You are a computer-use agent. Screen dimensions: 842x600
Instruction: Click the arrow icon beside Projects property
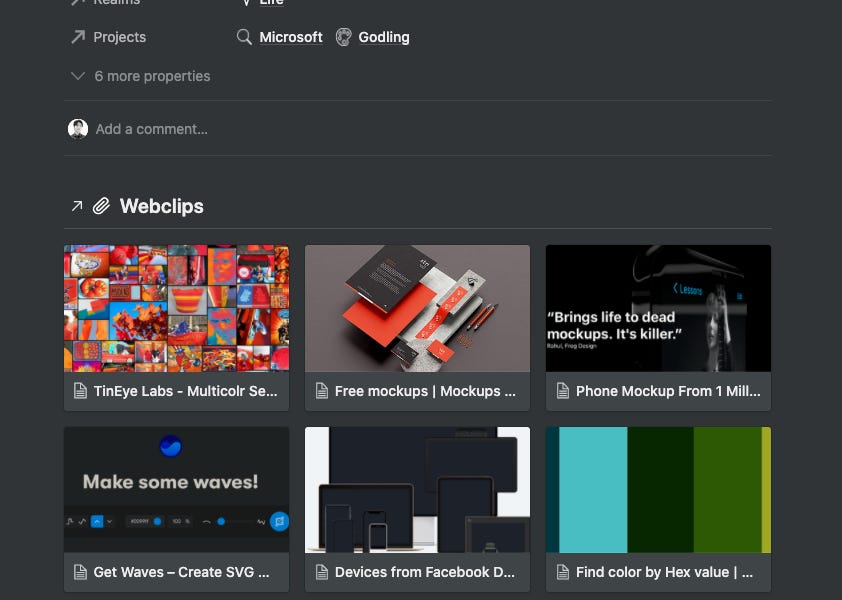point(78,37)
